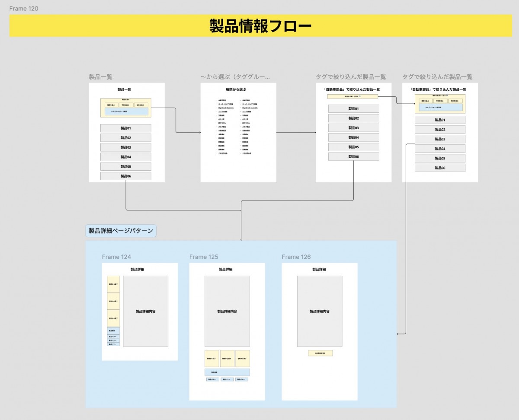Viewport: 519px width, 420px height.
Task: Select the Frame 126 label
Action: tap(296, 257)
